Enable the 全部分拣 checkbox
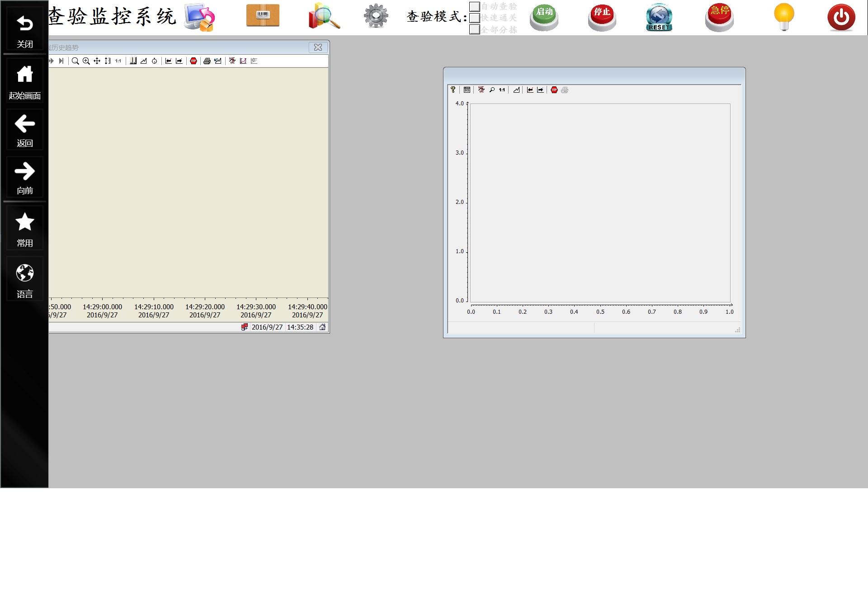Viewport: 868px width, 604px height. (475, 29)
